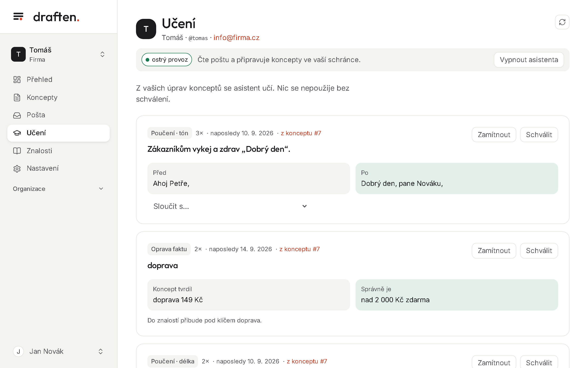The width and height of the screenshot is (588, 368).
Task: Open z konceptu #7 link in délka card
Action: (307, 361)
